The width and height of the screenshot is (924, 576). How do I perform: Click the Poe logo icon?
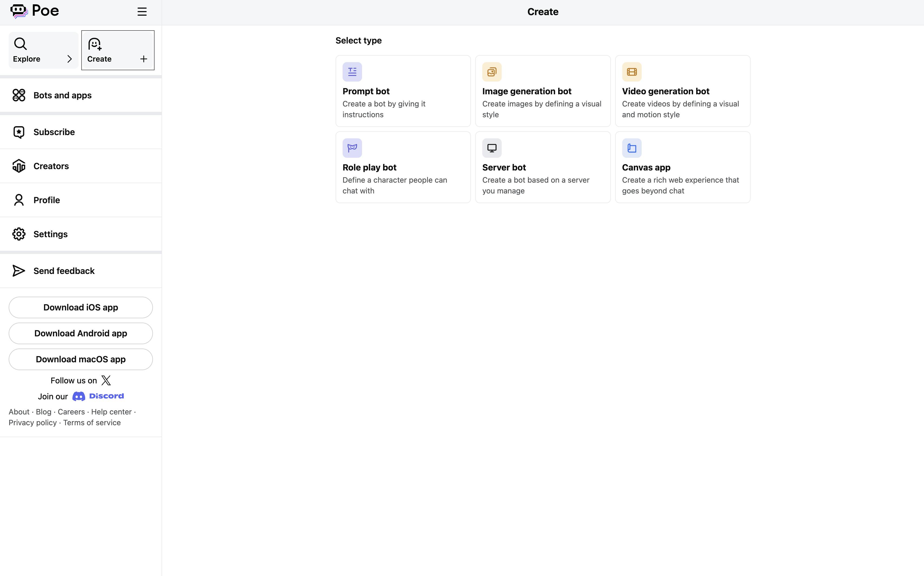pos(19,11)
